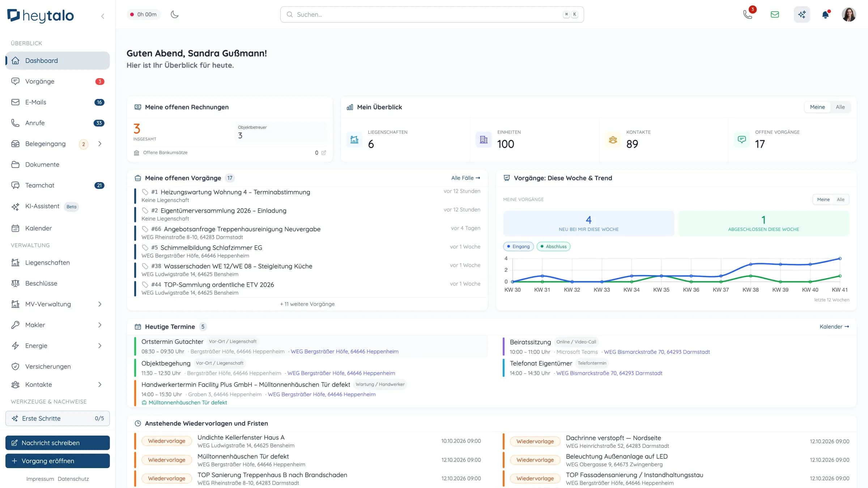Open the user profile avatar
The image size is (868, 488).
click(849, 14)
